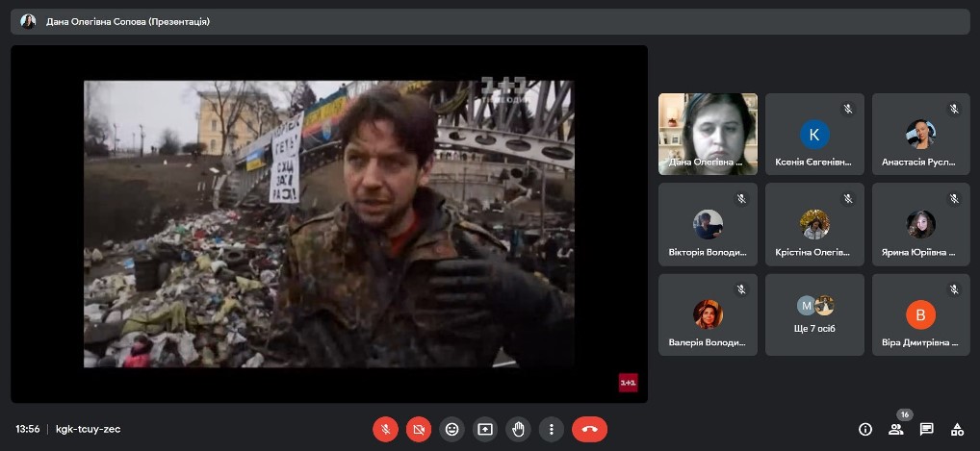Click the presenter name banner at top
The width and height of the screenshot is (980, 451).
[128, 21]
